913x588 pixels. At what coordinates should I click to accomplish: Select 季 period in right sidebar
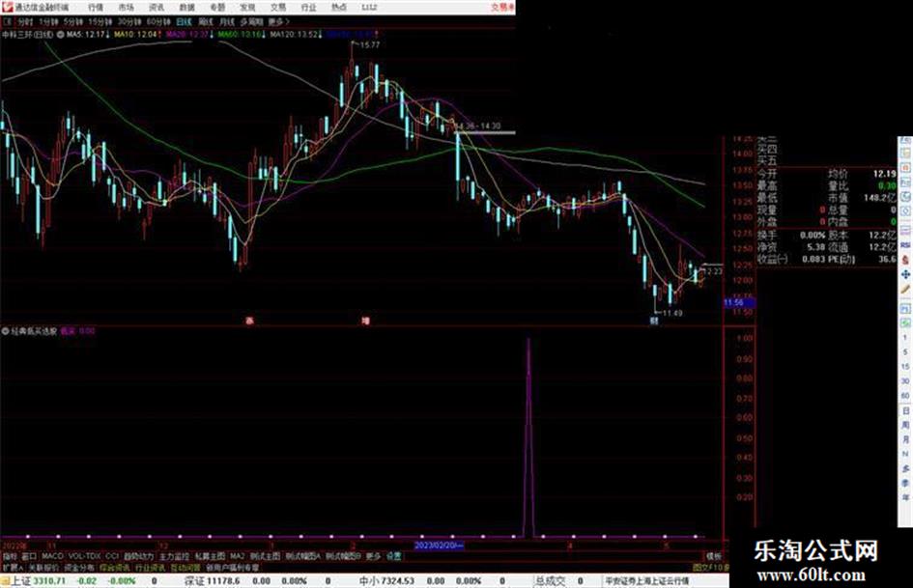pos(905,483)
